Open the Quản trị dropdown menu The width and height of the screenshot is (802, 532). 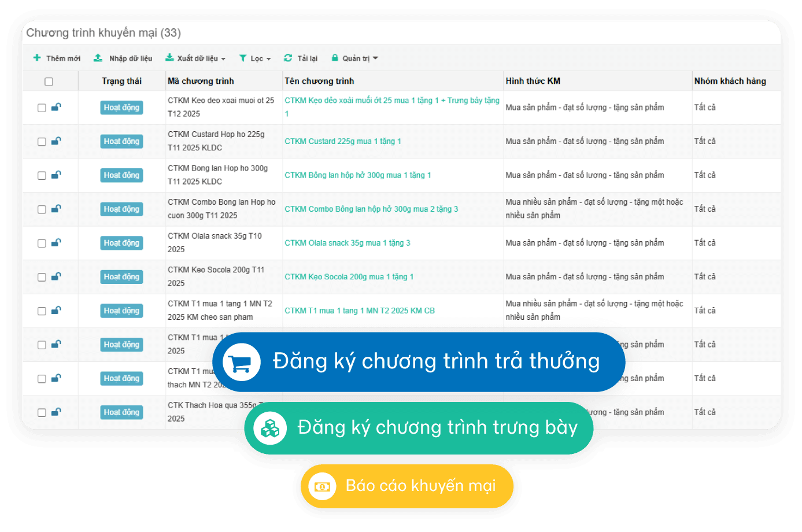pyautogui.click(x=355, y=58)
